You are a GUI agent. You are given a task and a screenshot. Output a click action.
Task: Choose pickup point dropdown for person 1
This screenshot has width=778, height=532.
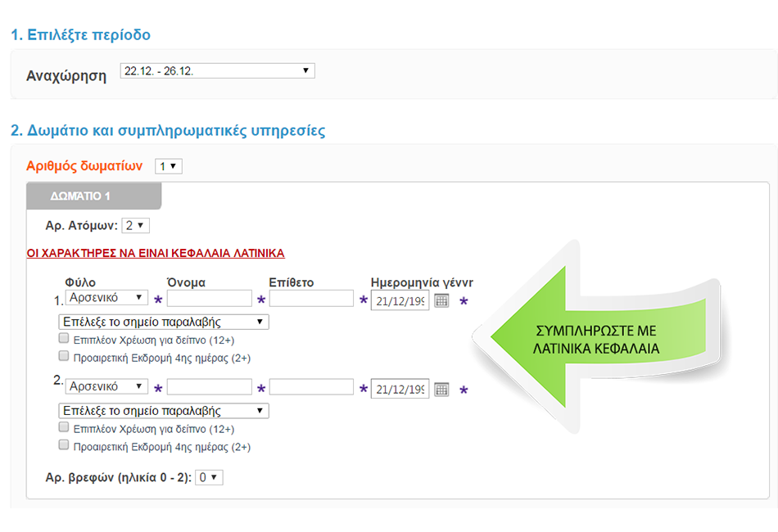click(163, 322)
